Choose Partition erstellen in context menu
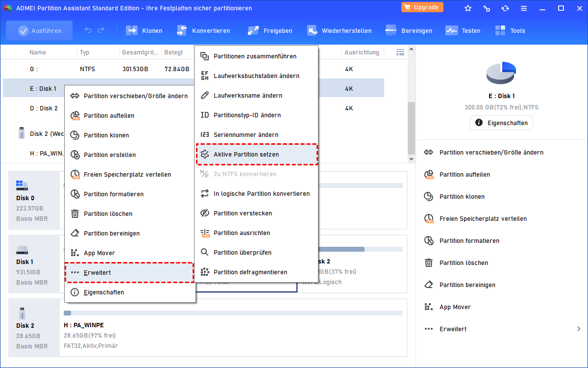This screenshot has height=368, width=588. coord(130,155)
